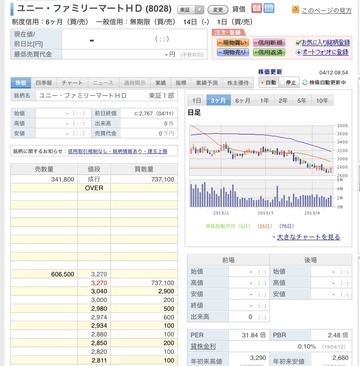Click the 成行 row in order book
Viewport: 360px width, 366px height.
point(94,179)
